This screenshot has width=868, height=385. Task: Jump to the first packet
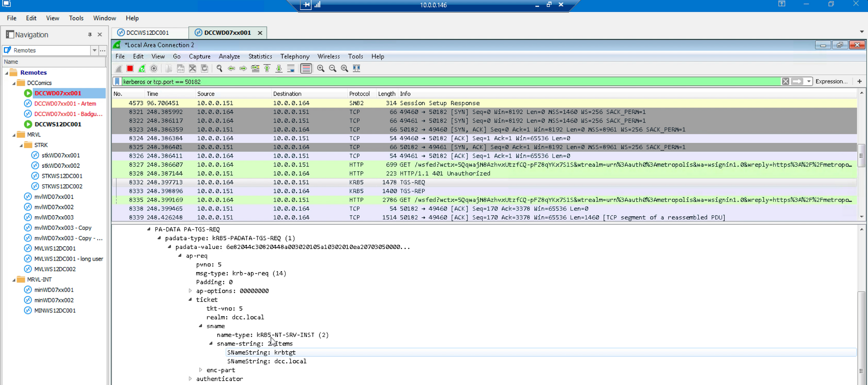(x=267, y=69)
